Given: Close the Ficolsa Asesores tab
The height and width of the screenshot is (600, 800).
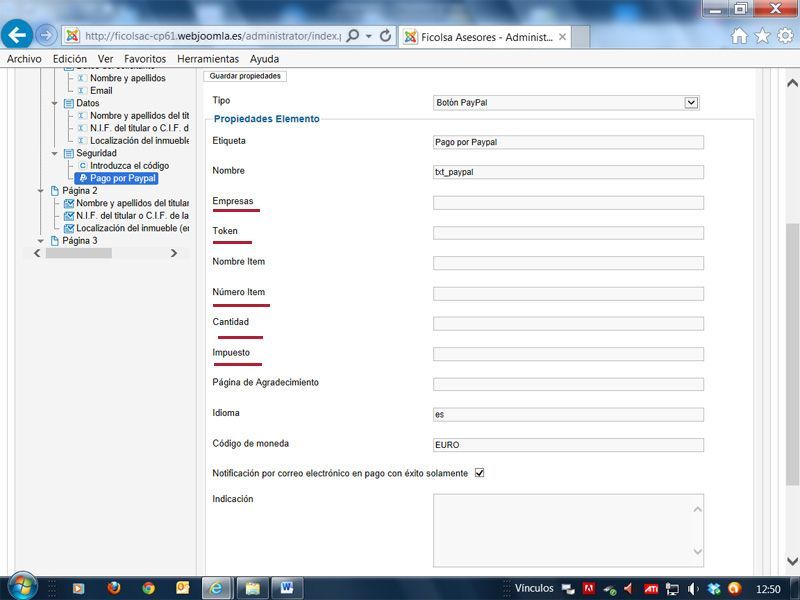Looking at the screenshot, I should pyautogui.click(x=562, y=37).
